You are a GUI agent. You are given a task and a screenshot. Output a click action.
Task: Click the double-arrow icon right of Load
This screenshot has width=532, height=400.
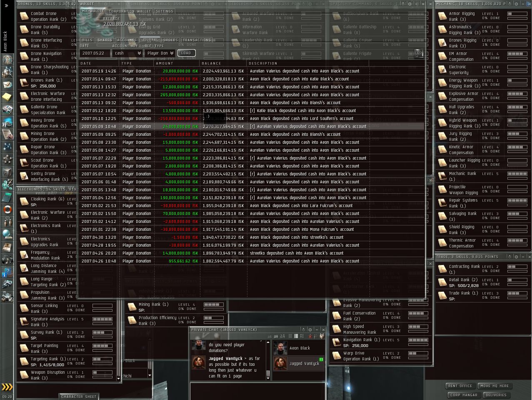(x=419, y=53)
